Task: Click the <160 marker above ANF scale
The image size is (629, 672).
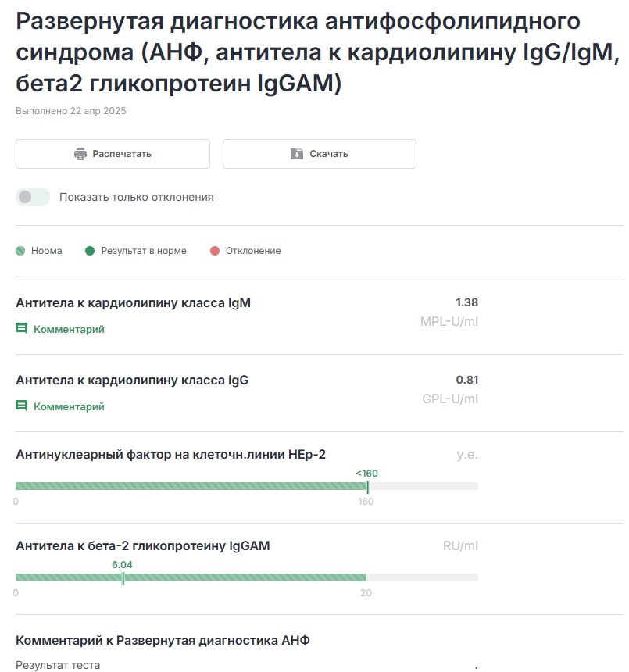Action: pyautogui.click(x=366, y=473)
